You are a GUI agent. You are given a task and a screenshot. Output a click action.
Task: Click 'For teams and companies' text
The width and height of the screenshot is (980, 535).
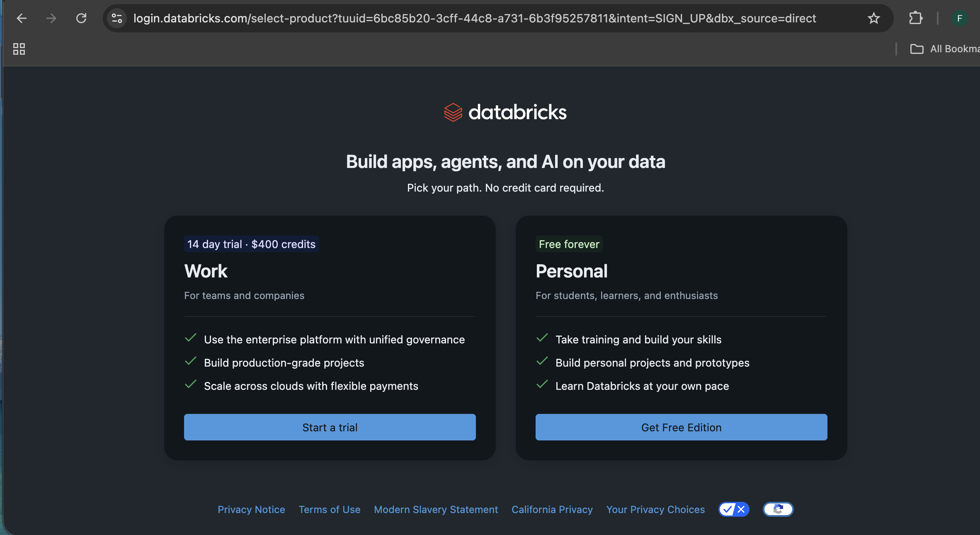(244, 295)
